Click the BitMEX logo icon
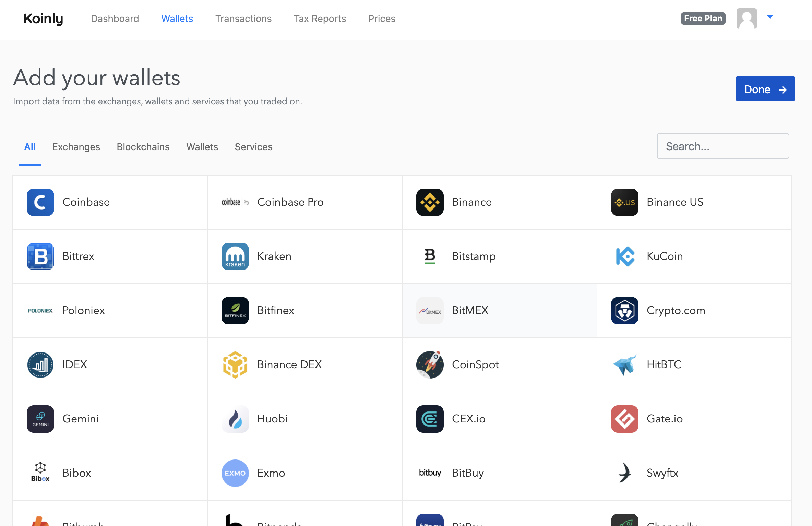Viewport: 812px width, 526px height. (x=430, y=311)
